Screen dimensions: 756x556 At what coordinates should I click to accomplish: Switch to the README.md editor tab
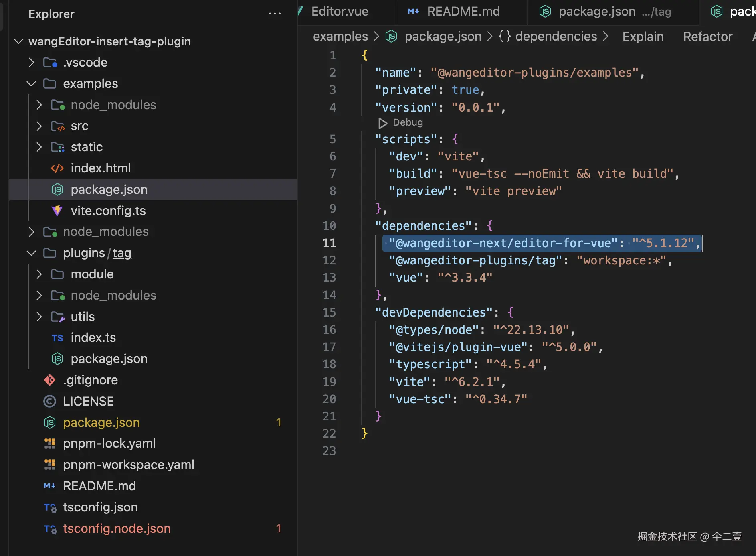[463, 12]
